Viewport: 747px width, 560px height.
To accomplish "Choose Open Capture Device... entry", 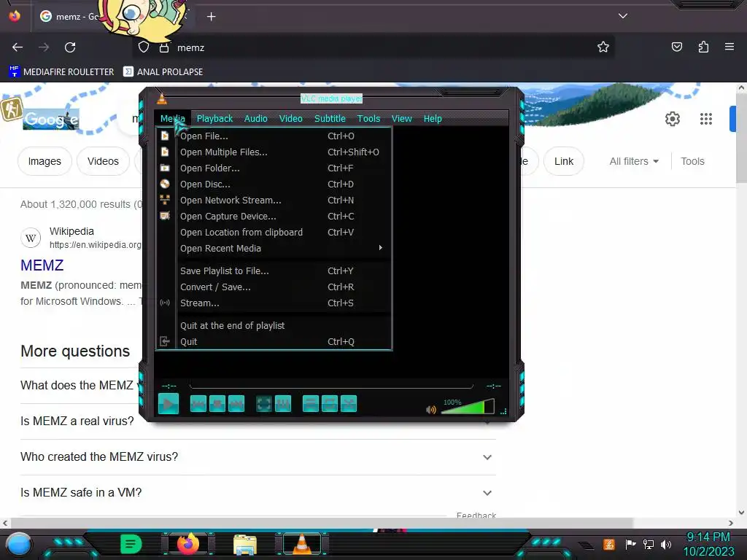I will [274, 216].
